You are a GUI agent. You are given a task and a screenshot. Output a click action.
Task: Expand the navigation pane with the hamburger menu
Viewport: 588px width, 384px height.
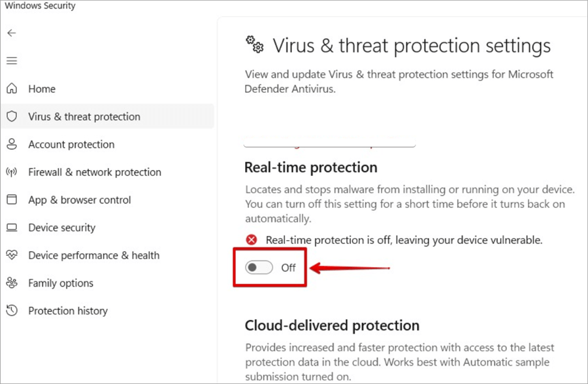pyautogui.click(x=11, y=60)
